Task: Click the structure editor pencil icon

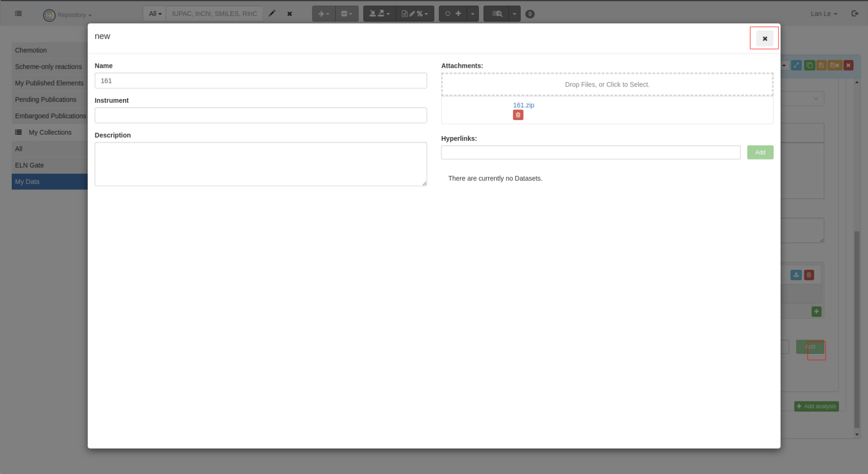Action: coord(272,14)
